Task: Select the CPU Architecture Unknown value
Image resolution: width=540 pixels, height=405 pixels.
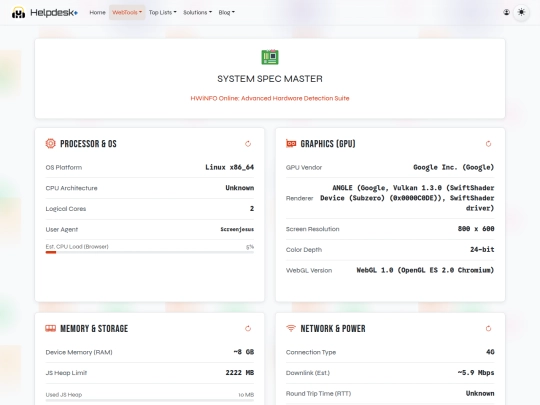Action: pyautogui.click(x=240, y=188)
